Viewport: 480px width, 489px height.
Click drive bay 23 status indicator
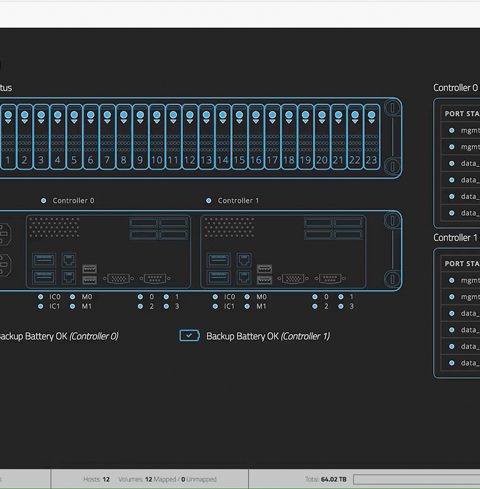pos(371,115)
